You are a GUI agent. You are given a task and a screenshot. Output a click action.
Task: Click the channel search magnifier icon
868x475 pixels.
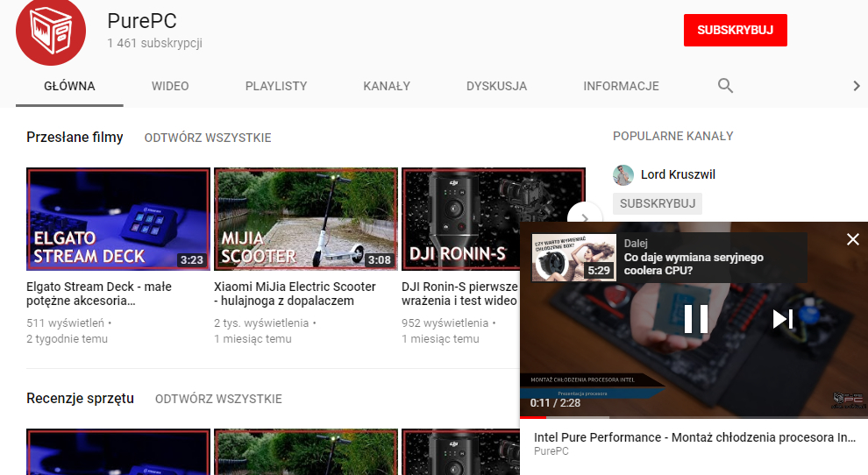coord(725,86)
